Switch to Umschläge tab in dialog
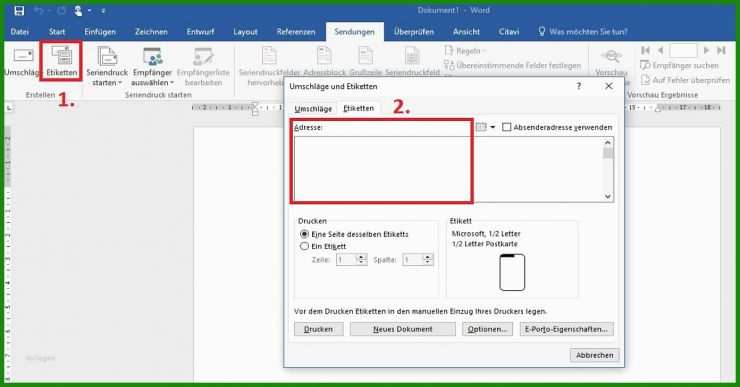Image resolution: width=740 pixels, height=387 pixels. coord(313,109)
